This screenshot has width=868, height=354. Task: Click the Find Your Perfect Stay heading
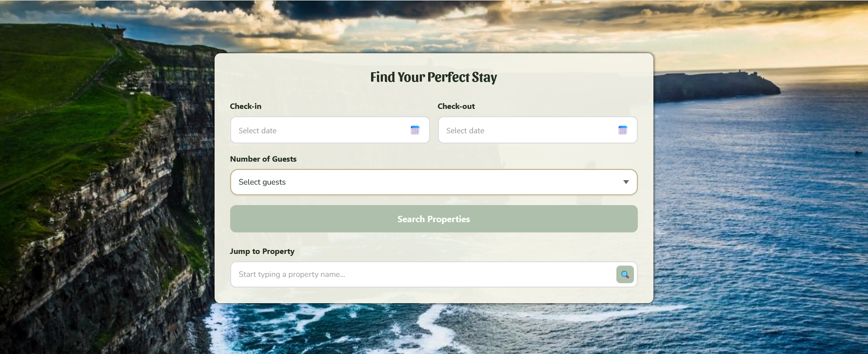pos(434,77)
